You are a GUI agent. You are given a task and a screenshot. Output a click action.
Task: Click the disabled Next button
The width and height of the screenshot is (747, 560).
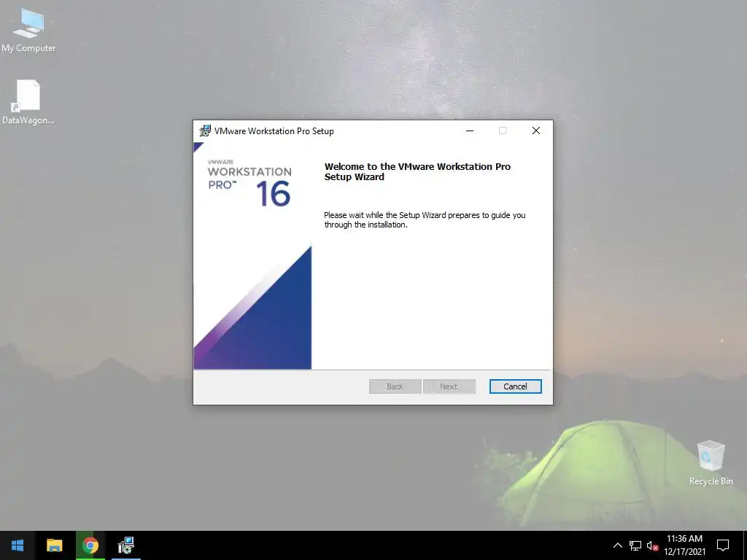(449, 386)
